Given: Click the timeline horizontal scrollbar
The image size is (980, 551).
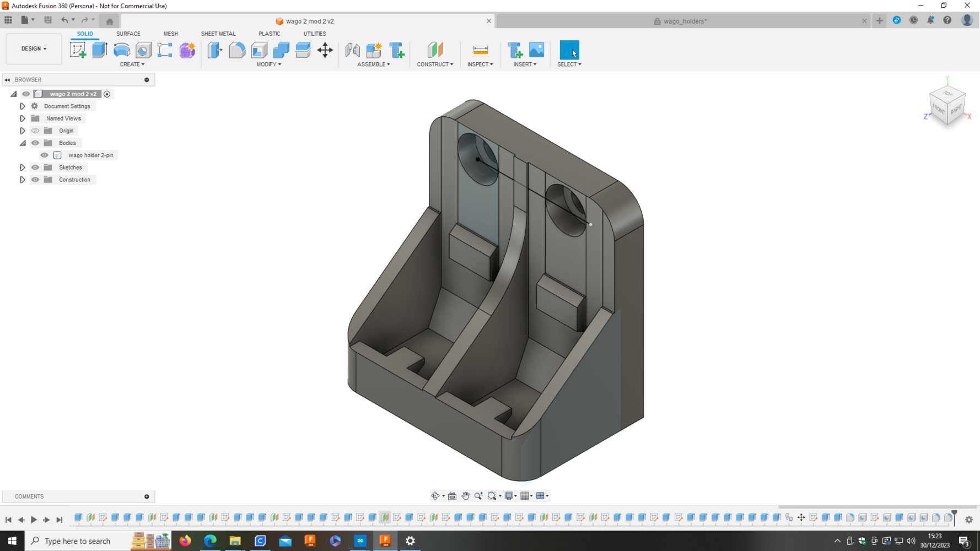Looking at the screenshot, I should pos(877,506).
